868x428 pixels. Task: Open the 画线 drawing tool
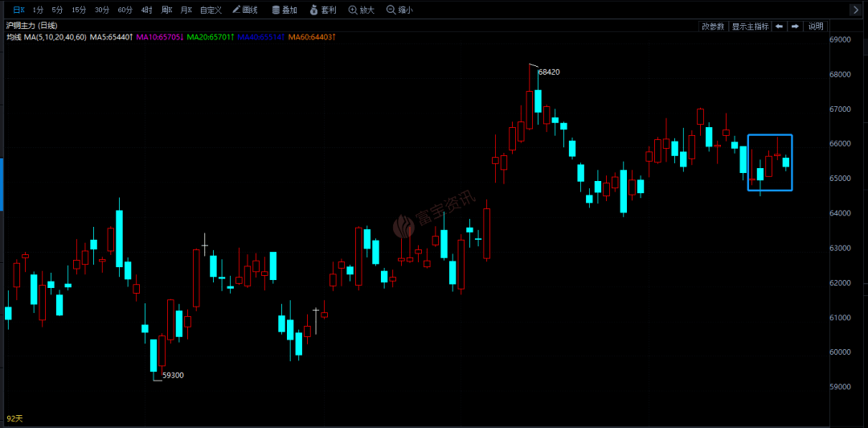click(244, 10)
